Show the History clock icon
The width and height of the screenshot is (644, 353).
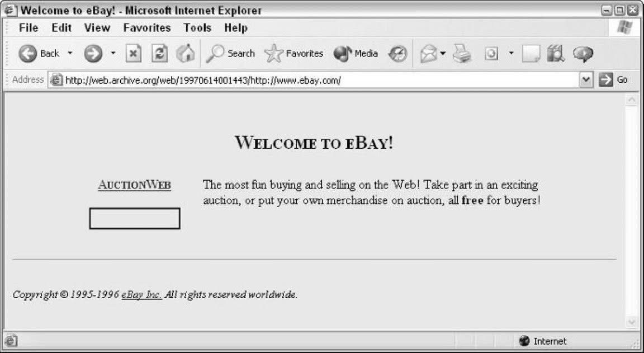pyautogui.click(x=397, y=54)
